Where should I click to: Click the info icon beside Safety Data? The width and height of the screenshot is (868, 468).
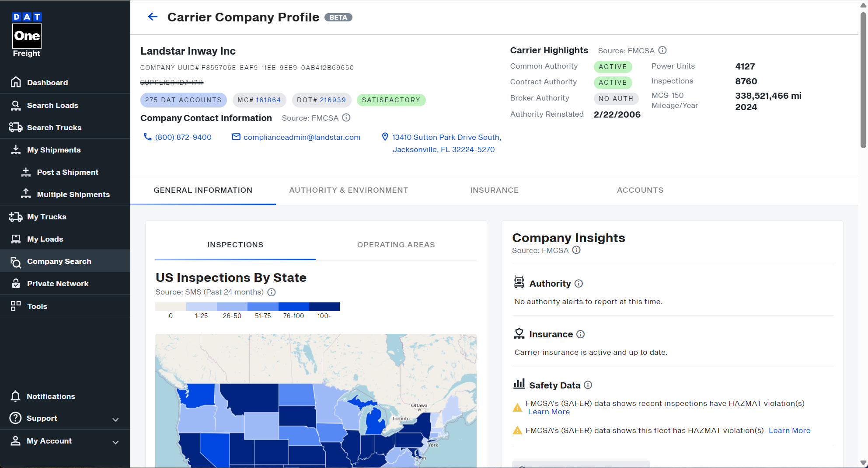tap(588, 385)
